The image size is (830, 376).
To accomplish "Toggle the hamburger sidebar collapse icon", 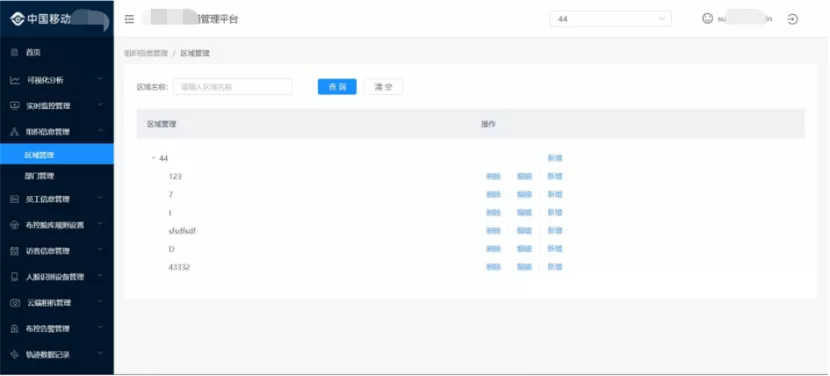I will pyautogui.click(x=129, y=20).
